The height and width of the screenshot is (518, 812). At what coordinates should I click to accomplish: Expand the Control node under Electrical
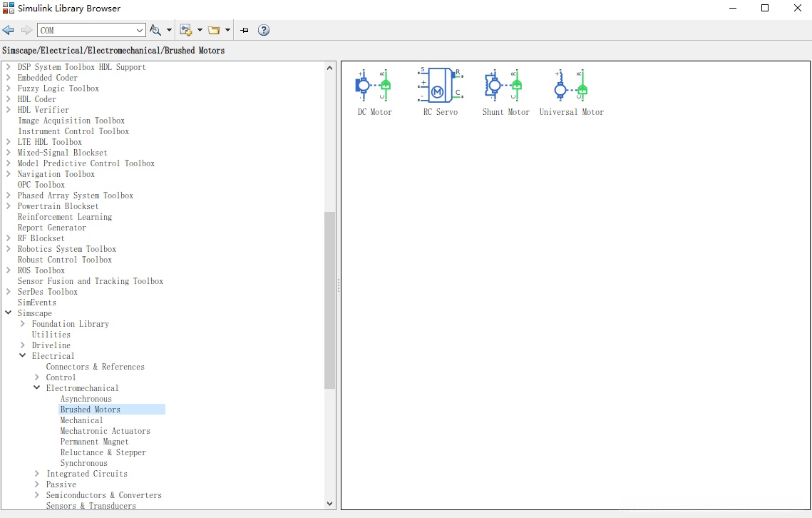pyautogui.click(x=37, y=377)
